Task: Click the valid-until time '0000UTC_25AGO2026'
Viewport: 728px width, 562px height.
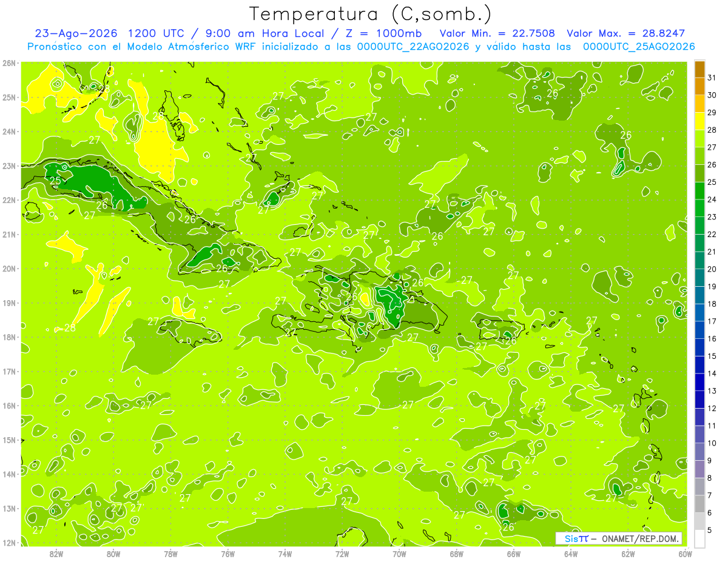Action: tap(639, 47)
